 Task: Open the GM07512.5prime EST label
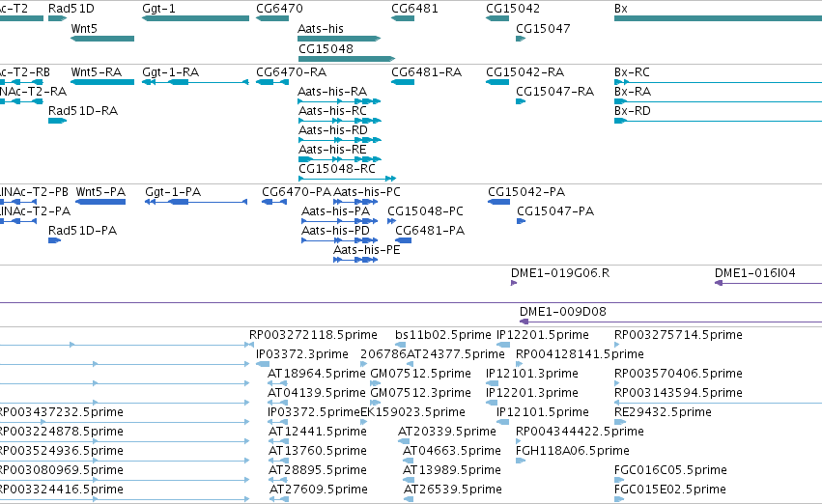(x=420, y=374)
